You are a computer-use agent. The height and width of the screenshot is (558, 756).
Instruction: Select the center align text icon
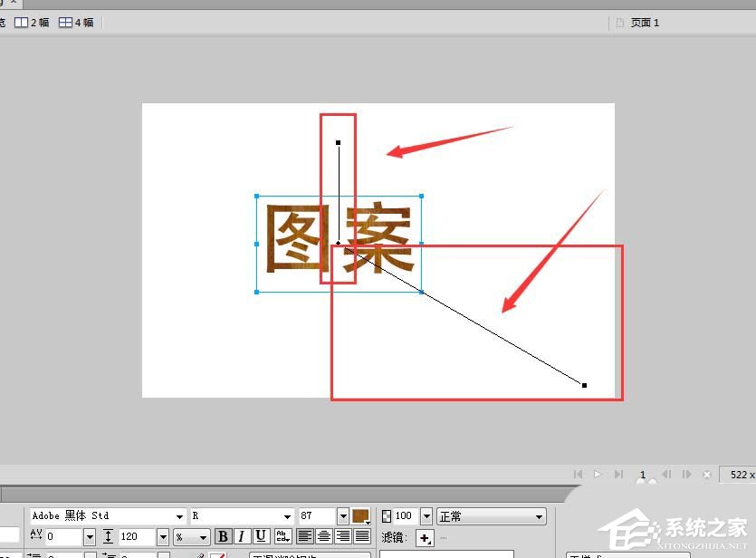coord(322,534)
